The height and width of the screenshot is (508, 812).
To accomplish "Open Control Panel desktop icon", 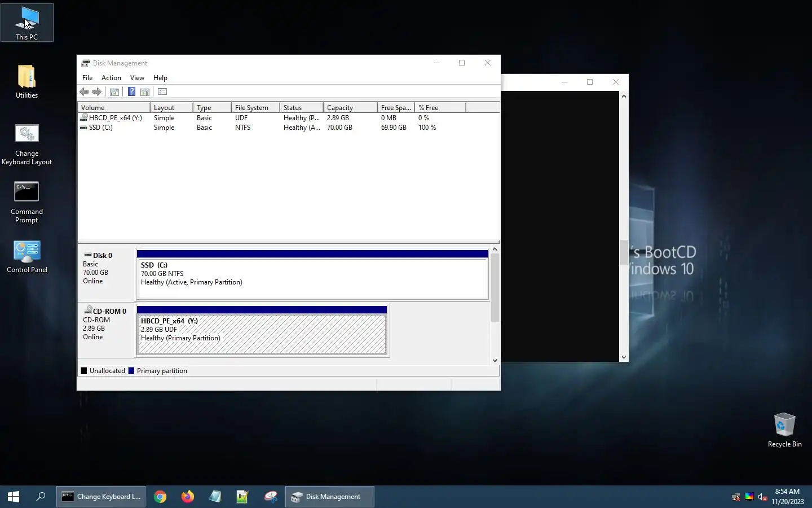I will pos(27,257).
